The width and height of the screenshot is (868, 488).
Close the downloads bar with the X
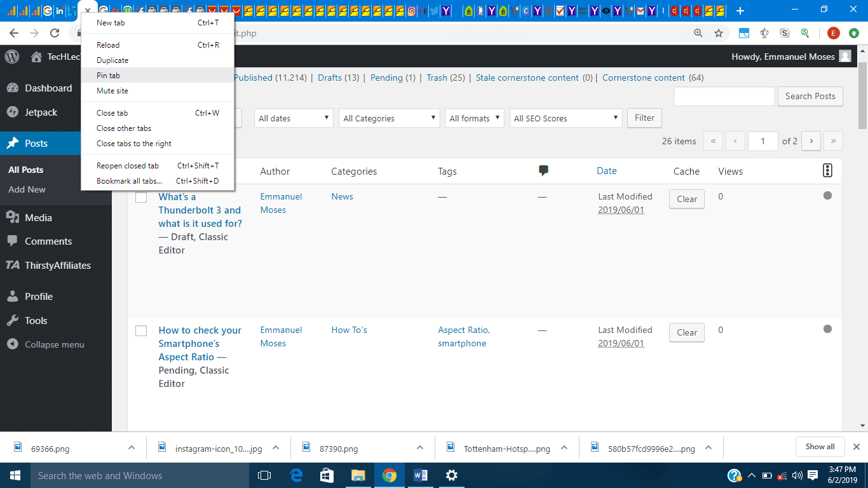(856, 447)
